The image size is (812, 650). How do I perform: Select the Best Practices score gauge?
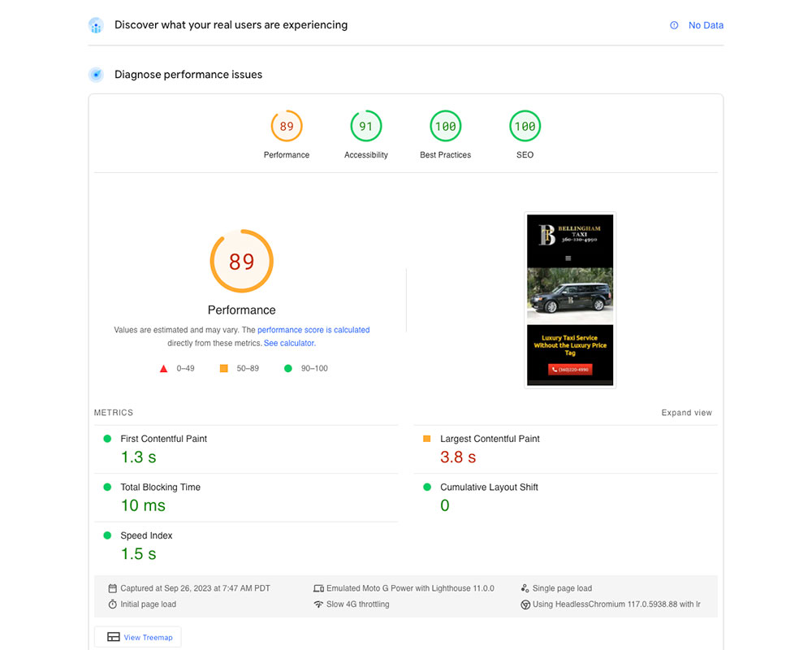[x=445, y=127]
